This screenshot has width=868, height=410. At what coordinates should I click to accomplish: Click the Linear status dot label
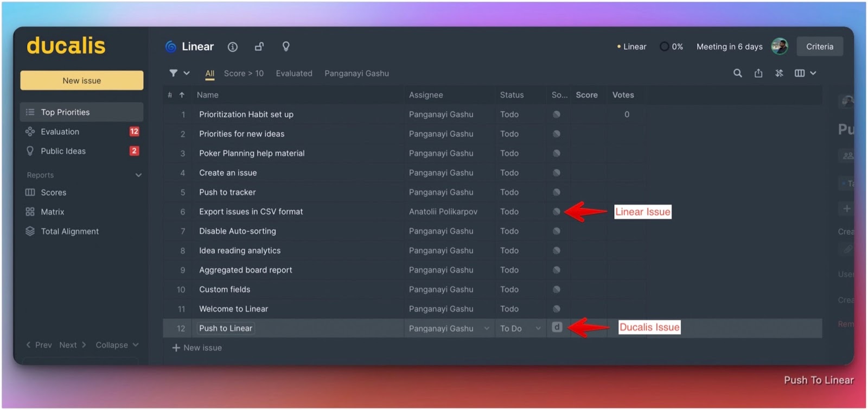632,47
